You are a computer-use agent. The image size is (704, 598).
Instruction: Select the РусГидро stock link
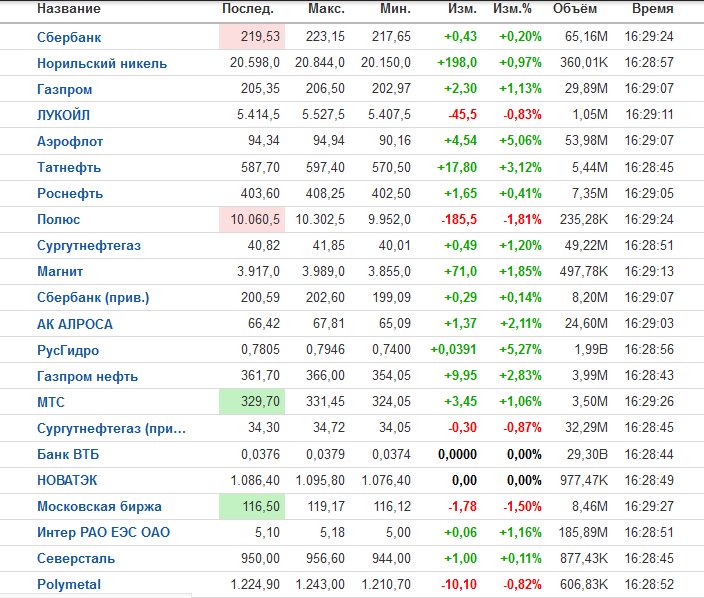point(68,350)
